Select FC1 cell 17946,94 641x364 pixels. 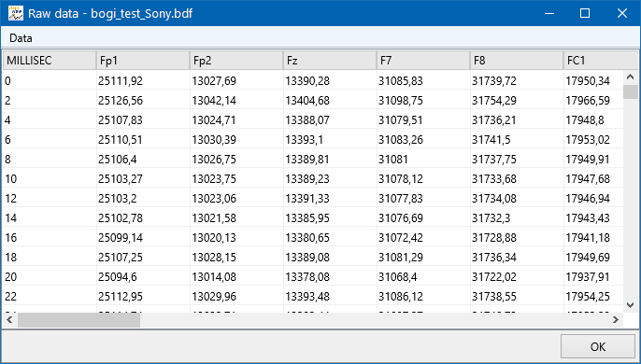pyautogui.click(x=593, y=199)
